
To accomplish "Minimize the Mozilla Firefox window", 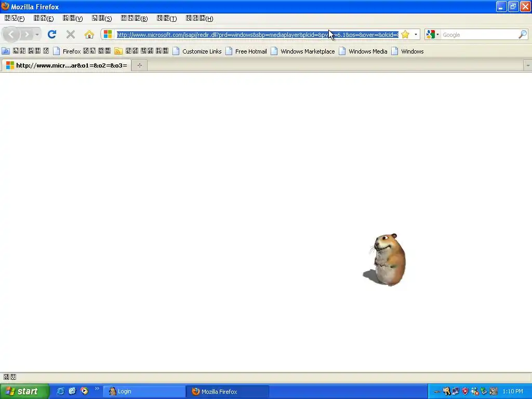I will tap(501, 6).
